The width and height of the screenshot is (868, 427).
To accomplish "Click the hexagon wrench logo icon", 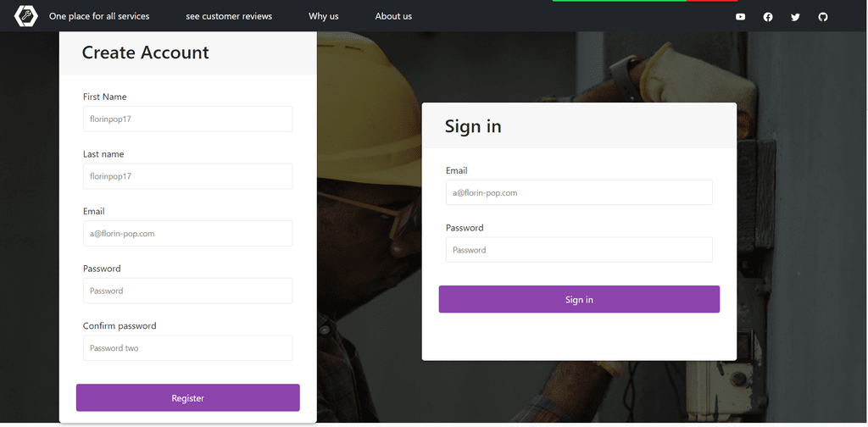I will [26, 16].
